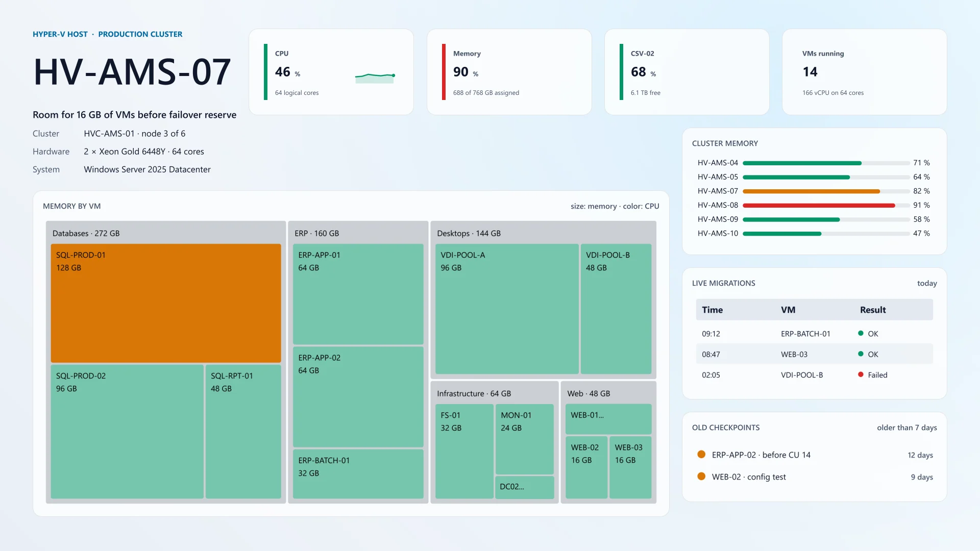Select the VDI-POOL-A treemap tile
This screenshot has height=551, width=980.
point(507,309)
